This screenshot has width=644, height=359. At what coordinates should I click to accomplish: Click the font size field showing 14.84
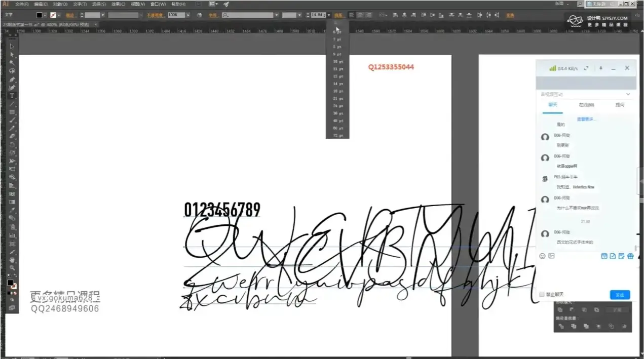(319, 15)
